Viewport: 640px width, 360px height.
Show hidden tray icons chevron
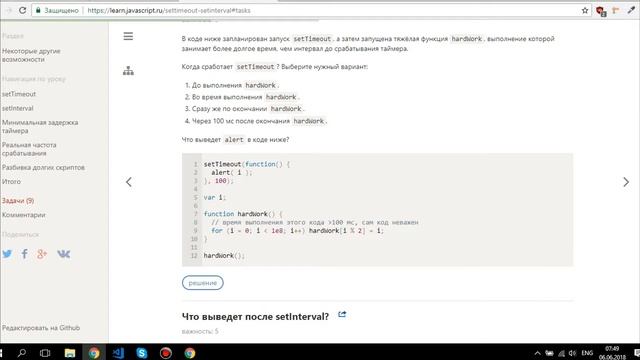pyautogui.click(x=538, y=353)
